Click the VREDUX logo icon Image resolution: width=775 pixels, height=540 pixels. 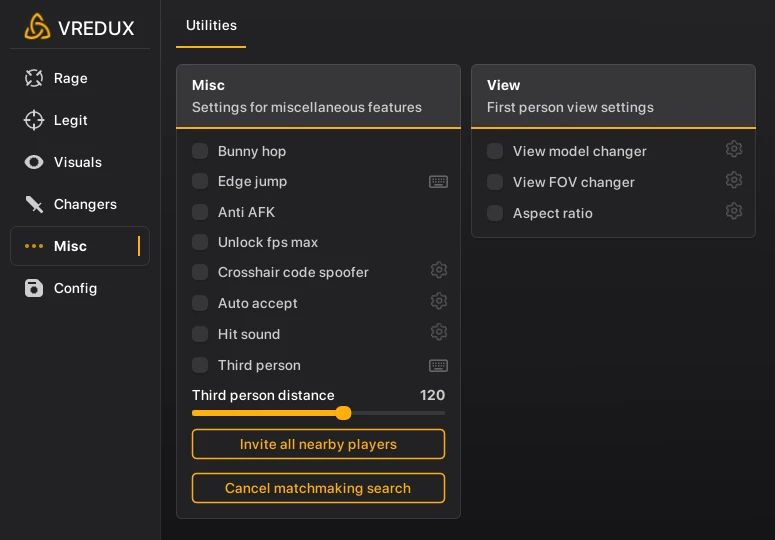[37, 27]
